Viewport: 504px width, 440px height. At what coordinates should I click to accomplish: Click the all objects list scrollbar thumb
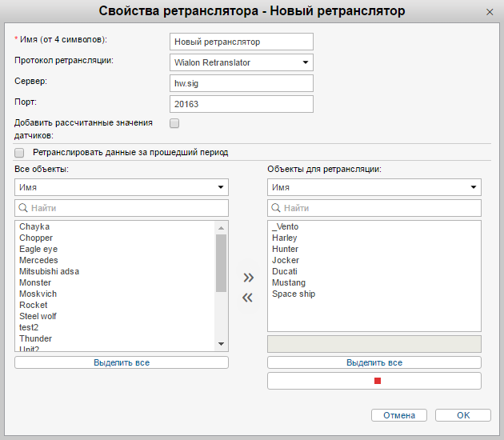click(x=222, y=262)
